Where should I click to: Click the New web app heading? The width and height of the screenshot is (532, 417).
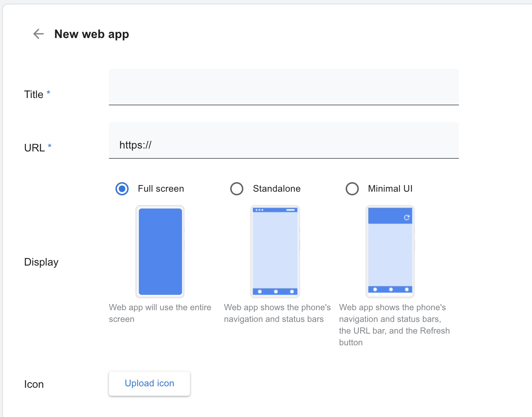tap(92, 34)
